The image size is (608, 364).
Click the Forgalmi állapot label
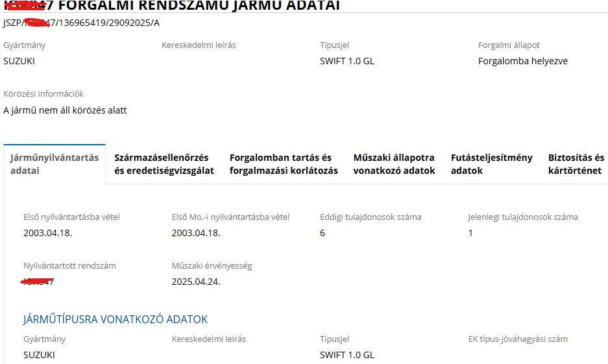click(509, 45)
